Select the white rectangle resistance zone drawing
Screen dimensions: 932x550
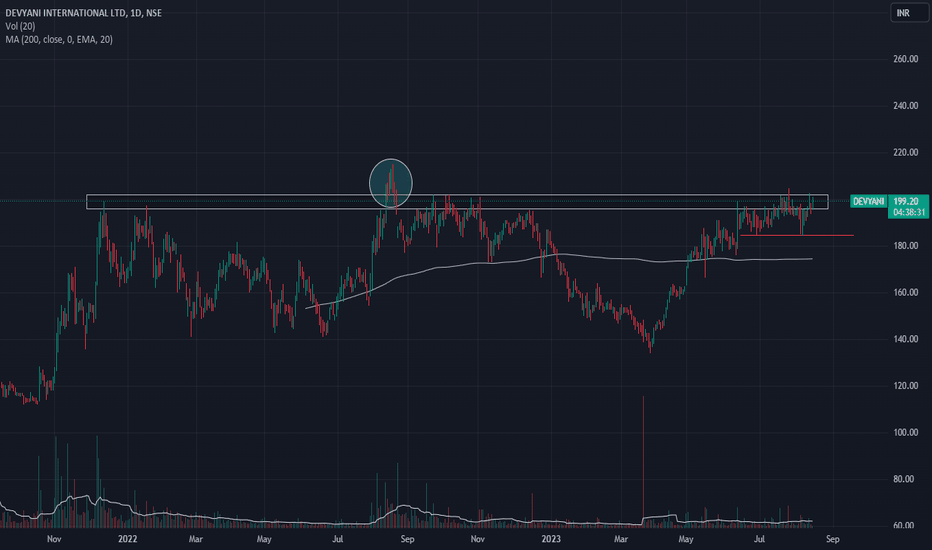(x=457, y=202)
